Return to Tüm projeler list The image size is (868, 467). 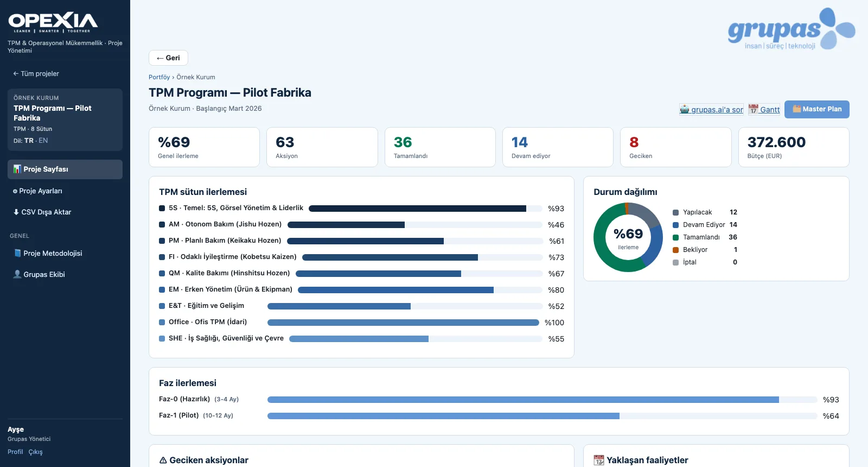(x=36, y=74)
